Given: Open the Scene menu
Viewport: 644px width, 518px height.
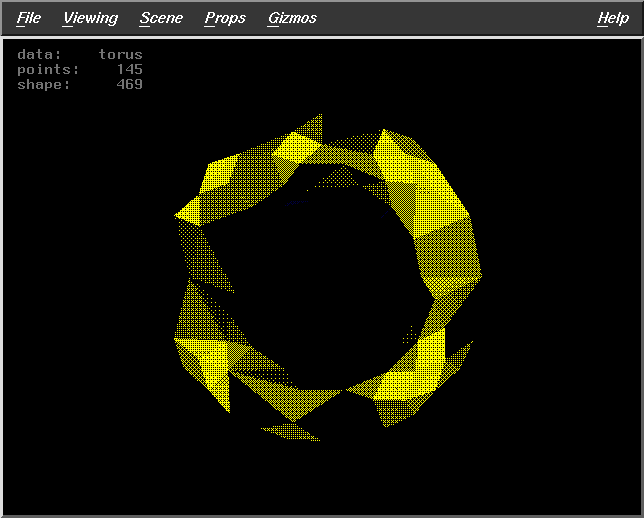Looking at the screenshot, I should [161, 18].
